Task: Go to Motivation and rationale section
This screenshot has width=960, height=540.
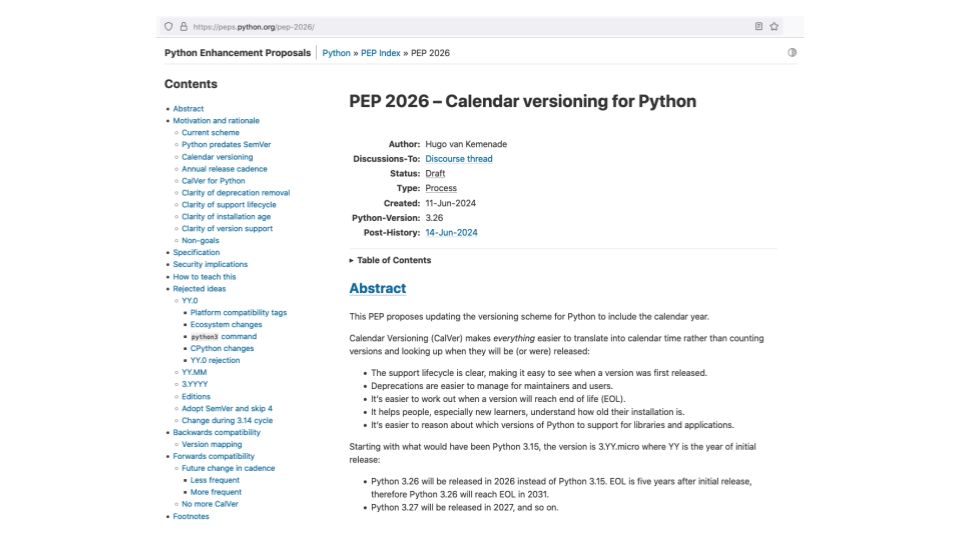Action: [216, 121]
